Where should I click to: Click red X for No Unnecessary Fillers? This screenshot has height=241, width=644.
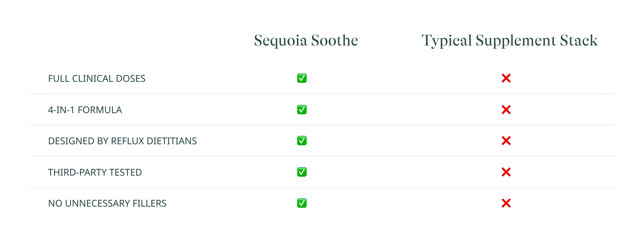coord(506,203)
